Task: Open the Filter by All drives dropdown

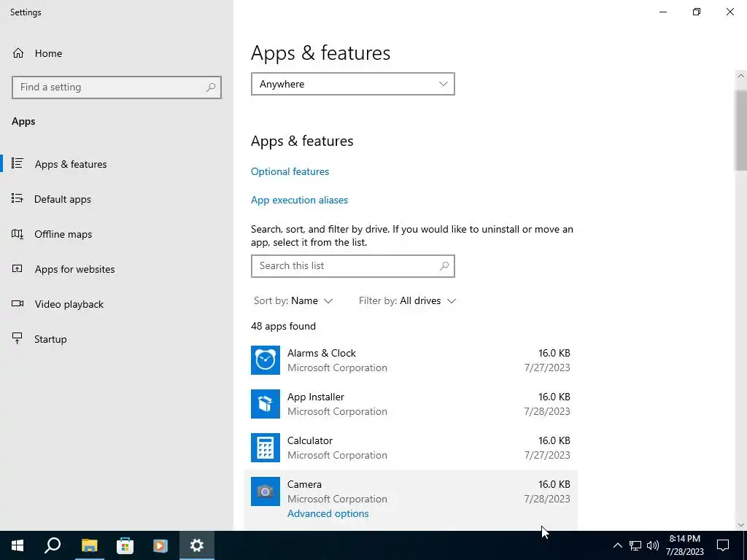Action: point(407,300)
